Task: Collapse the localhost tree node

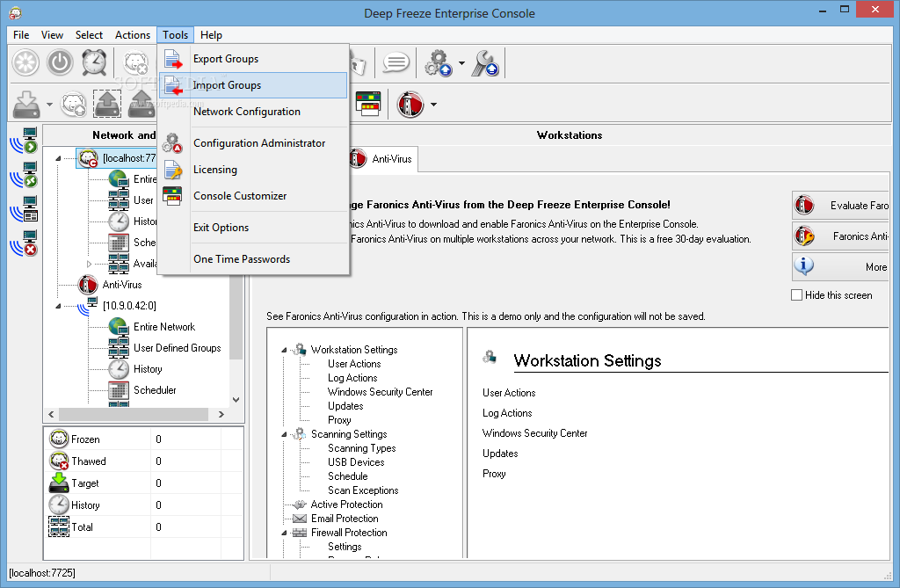Action: click(x=58, y=158)
